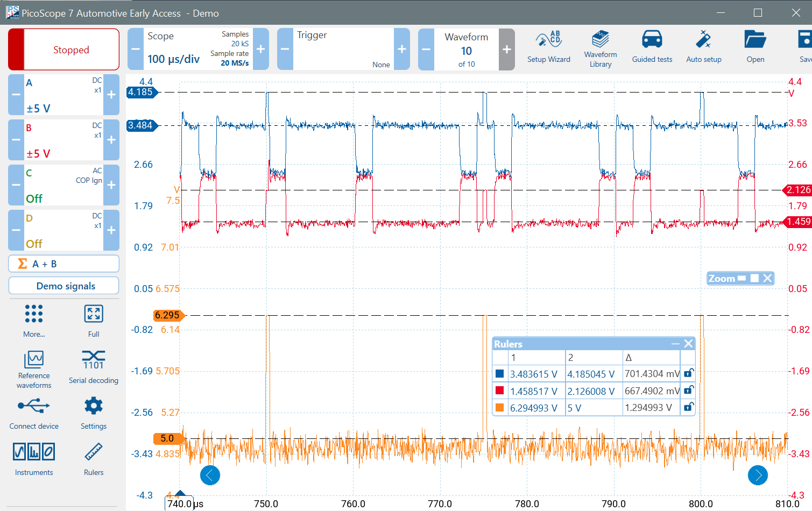The width and height of the screenshot is (812, 511).
Task: Click channel D plus button
Action: (x=111, y=230)
